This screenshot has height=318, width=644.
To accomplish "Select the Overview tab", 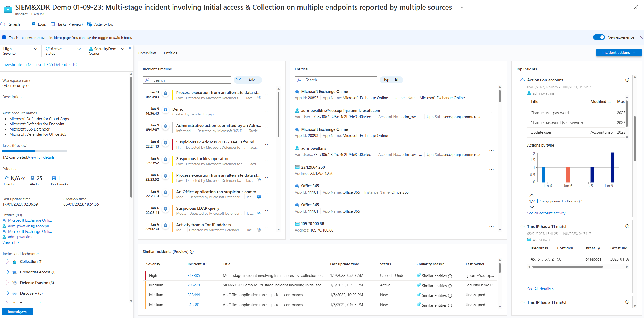I will coord(147,53).
